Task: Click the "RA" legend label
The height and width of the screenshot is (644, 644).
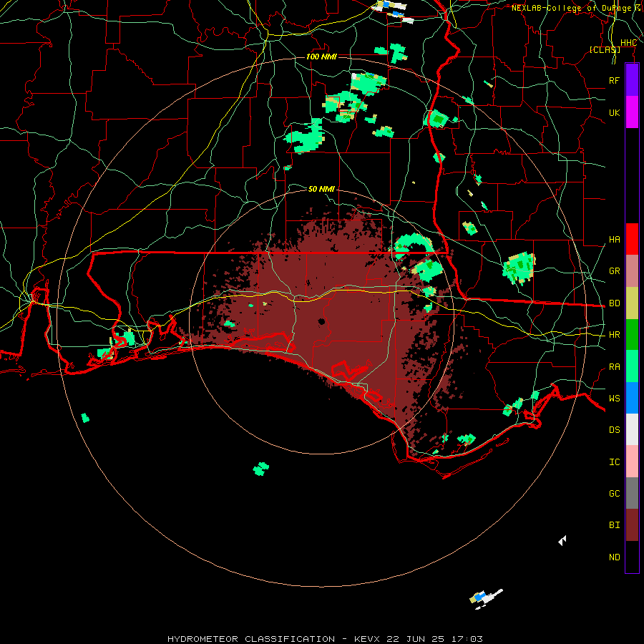Action: coord(614,367)
